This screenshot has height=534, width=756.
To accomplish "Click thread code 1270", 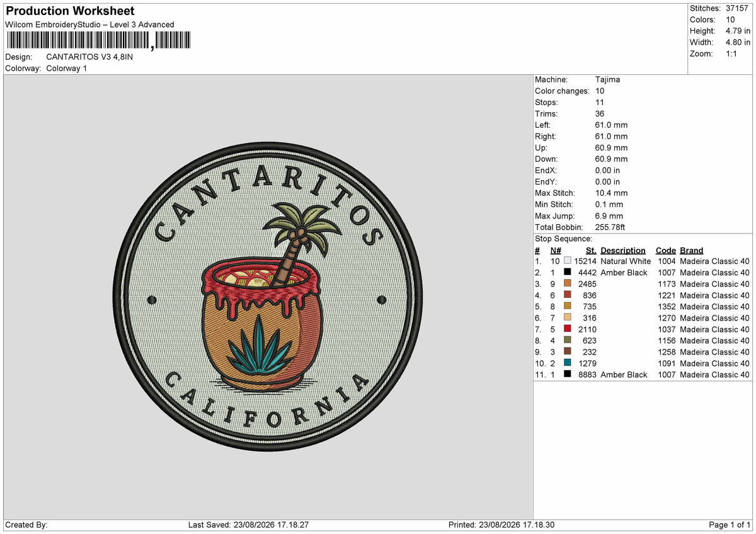I will point(667,317).
